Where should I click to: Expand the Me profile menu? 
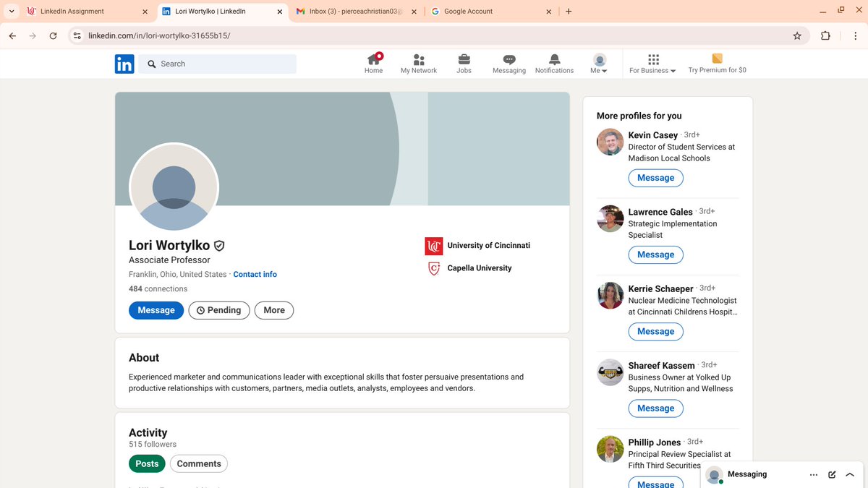pos(599,64)
